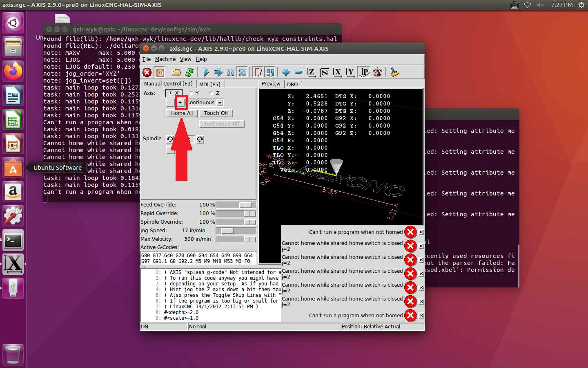The width and height of the screenshot is (588, 368).
Task: Open Firefox from the Ubuntu dock
Action: tap(13, 71)
